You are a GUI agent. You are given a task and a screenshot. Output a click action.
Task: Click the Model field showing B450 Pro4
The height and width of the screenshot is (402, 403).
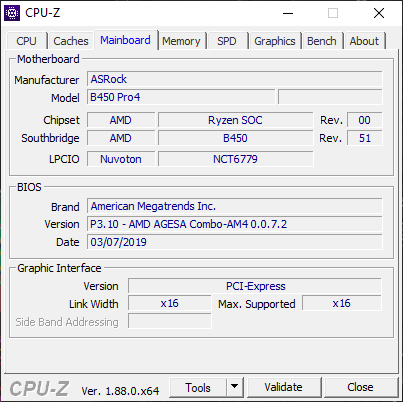click(181, 97)
